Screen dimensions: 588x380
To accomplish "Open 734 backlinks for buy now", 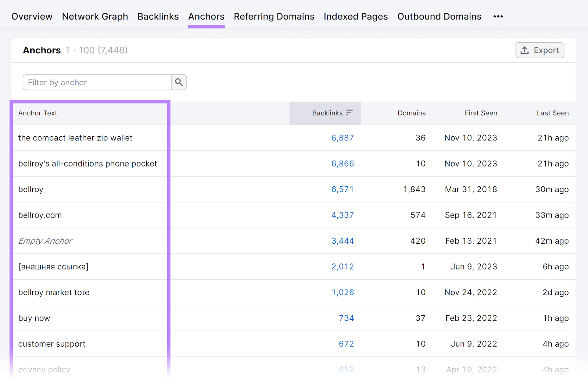I will (346, 318).
